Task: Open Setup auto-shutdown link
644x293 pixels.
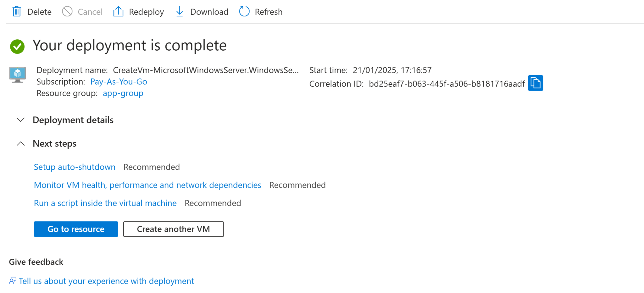Action: (75, 167)
